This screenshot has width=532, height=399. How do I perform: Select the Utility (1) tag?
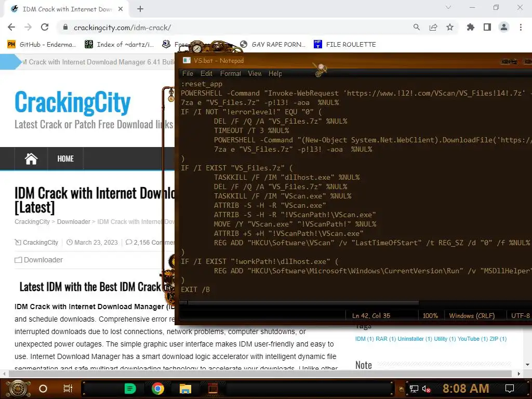[x=444, y=339]
